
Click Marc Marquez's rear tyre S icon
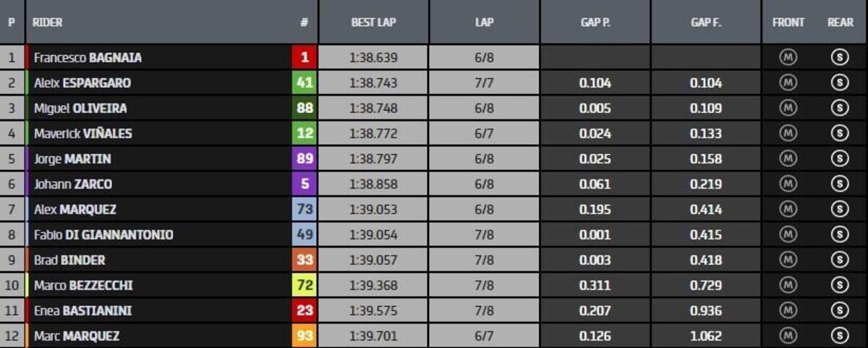pyautogui.click(x=840, y=336)
